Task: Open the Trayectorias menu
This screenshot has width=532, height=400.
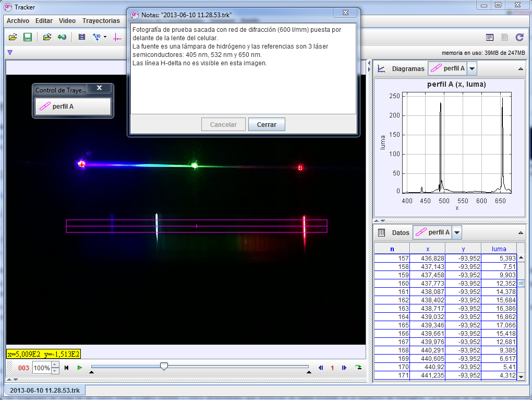Action: pyautogui.click(x=101, y=21)
